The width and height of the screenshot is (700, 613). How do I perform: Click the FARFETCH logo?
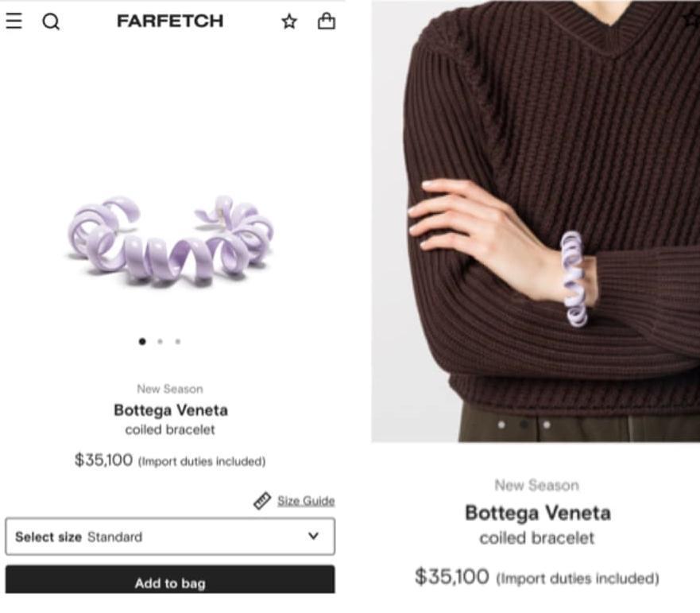point(170,21)
